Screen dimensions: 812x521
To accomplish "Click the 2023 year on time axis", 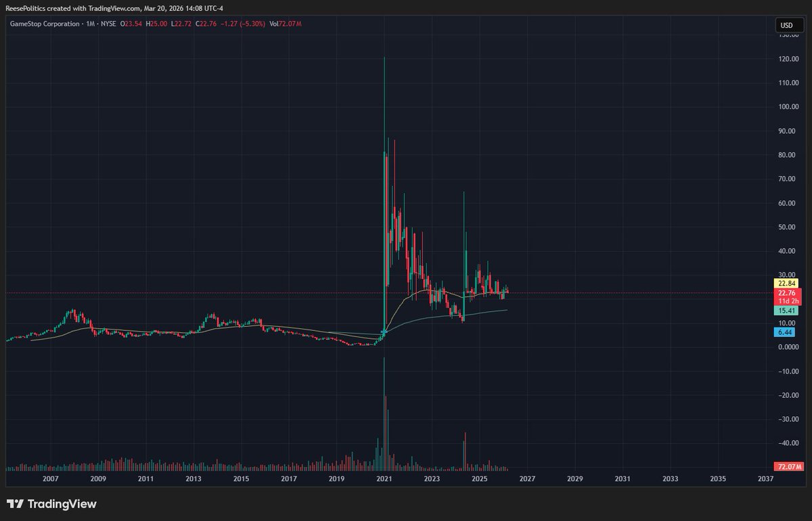I will pos(432,479).
